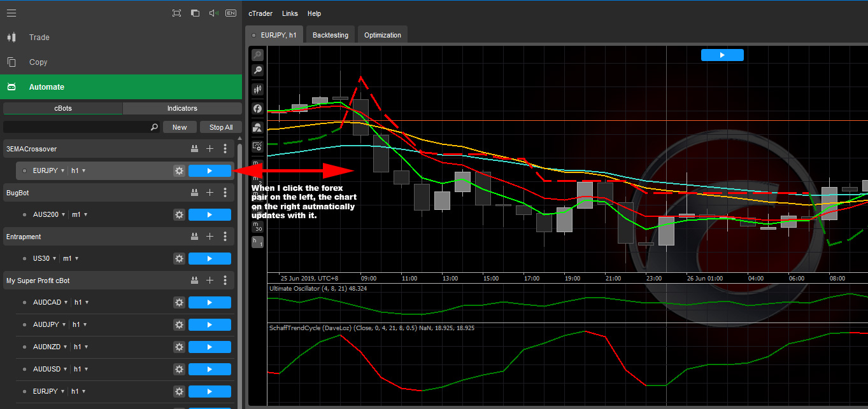Open the Trade section

[121, 38]
